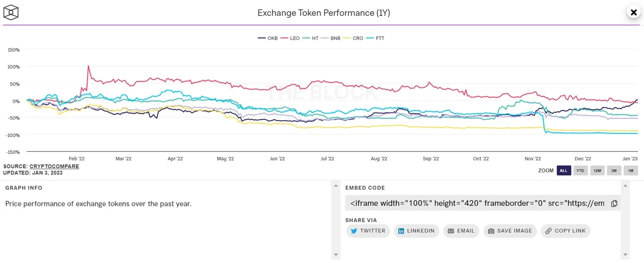644x263 pixels.
Task: Toggle the OKB series in legend
Action: [268, 38]
